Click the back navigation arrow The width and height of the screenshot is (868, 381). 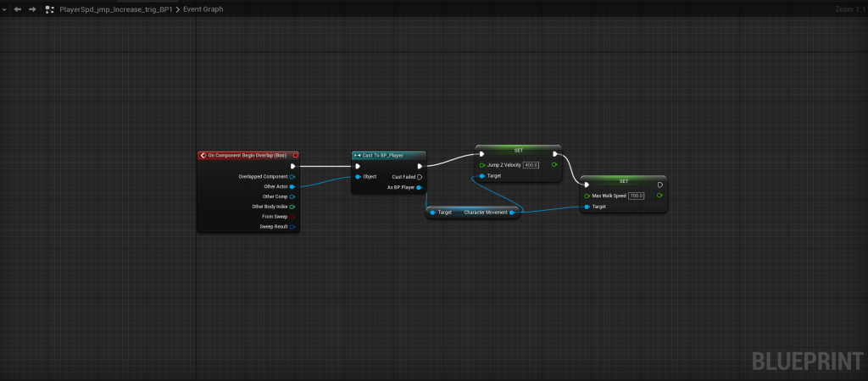point(18,9)
